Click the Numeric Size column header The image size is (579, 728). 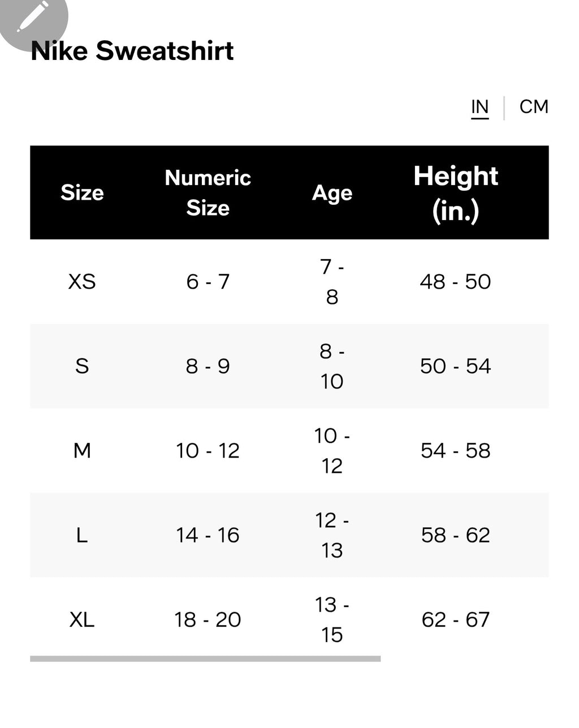click(208, 193)
